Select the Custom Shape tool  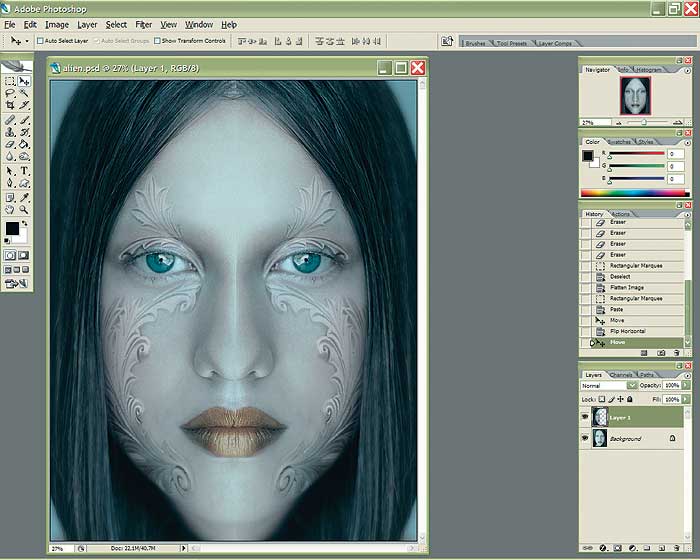click(x=24, y=183)
